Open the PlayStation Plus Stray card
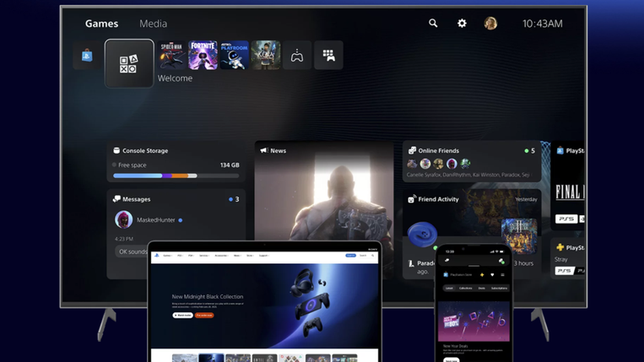 pyautogui.click(x=568, y=258)
